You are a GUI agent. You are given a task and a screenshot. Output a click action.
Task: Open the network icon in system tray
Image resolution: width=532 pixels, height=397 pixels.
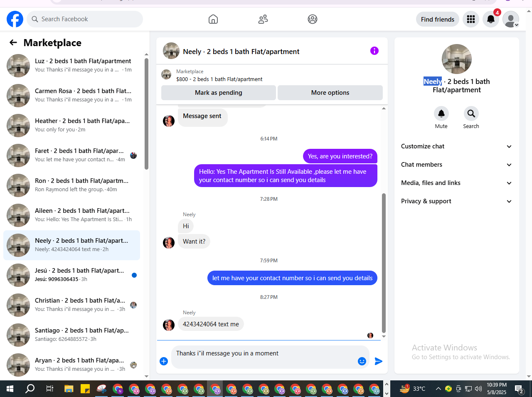[x=468, y=389]
